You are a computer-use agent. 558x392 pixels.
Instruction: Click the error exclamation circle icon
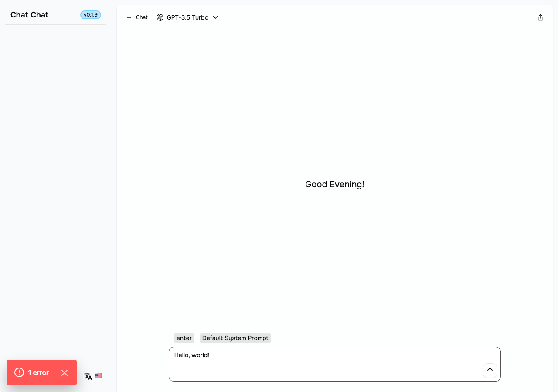coord(19,372)
